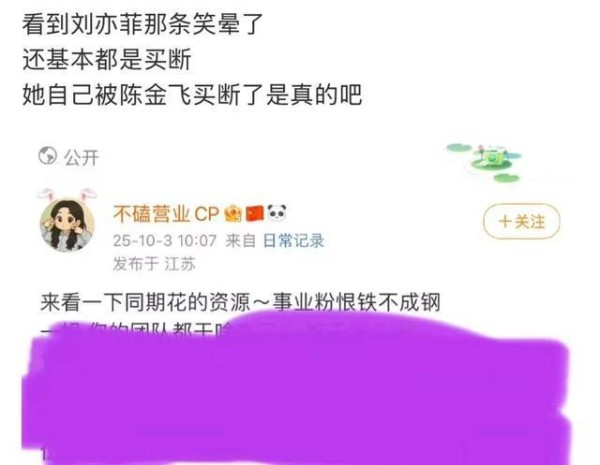Click the caption line 她自己被陈金飞买断了是真的吧
This screenshot has width=600, height=465.
point(192,95)
